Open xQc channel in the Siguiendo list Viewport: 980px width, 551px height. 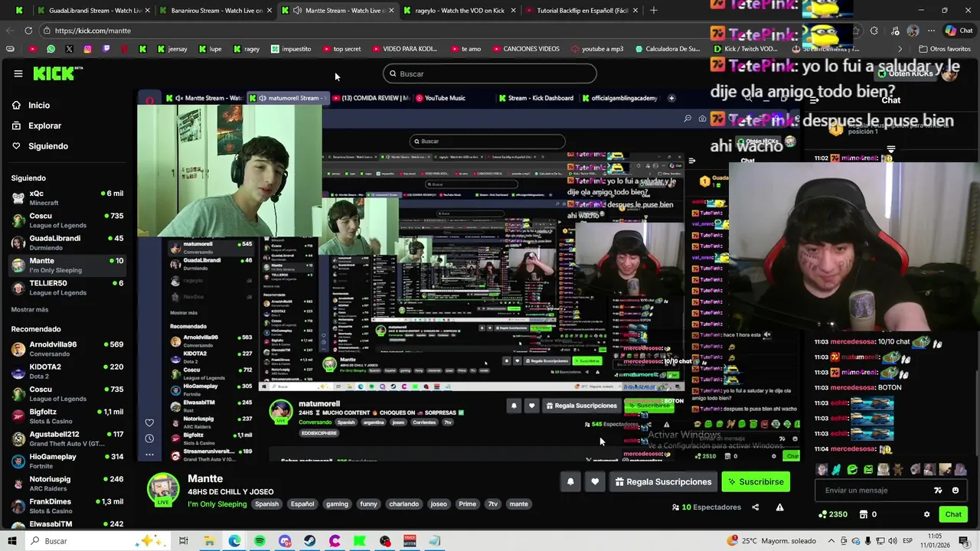click(x=67, y=197)
